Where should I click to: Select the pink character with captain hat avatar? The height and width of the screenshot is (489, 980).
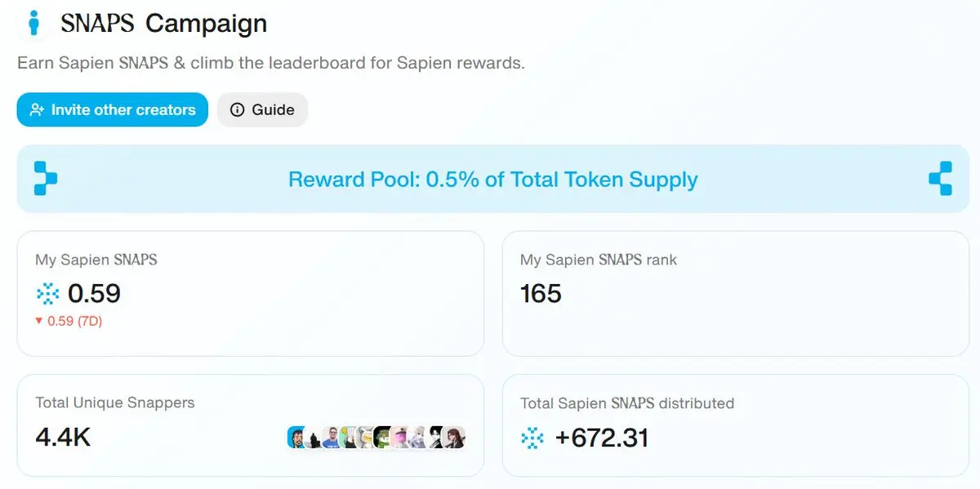click(401, 438)
